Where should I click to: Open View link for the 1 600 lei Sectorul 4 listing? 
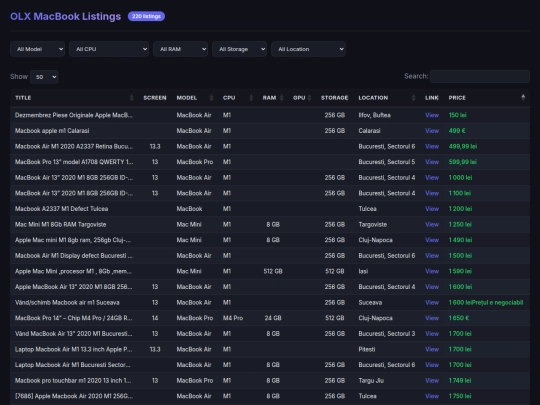click(432, 287)
